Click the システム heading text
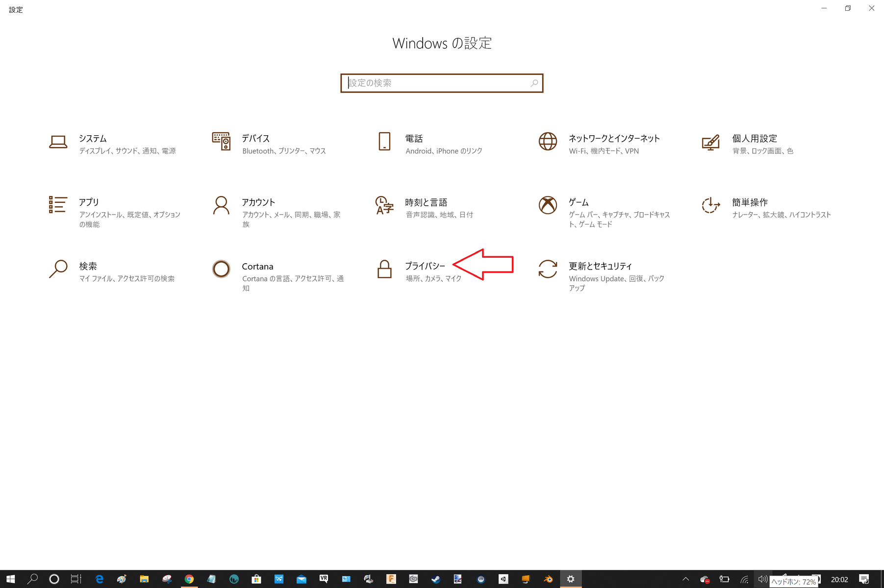This screenshot has width=884, height=588. click(93, 139)
